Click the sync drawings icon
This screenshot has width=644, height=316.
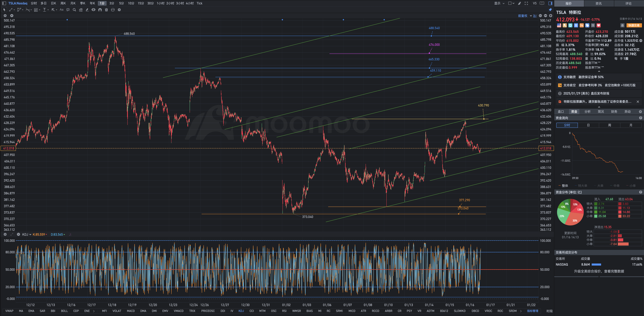click(x=113, y=10)
